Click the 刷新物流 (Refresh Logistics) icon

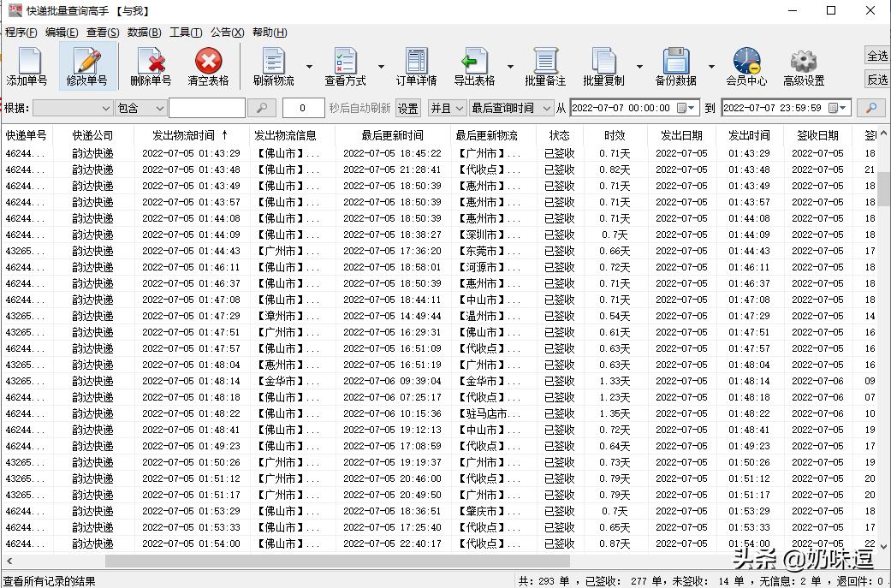(x=272, y=65)
